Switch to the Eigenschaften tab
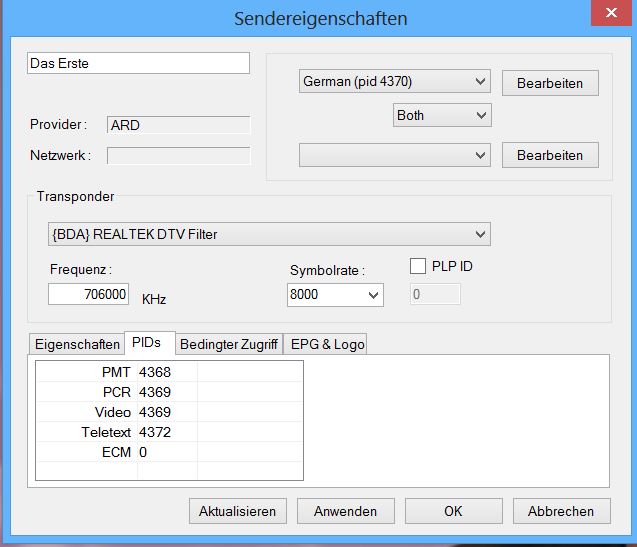 (77, 344)
